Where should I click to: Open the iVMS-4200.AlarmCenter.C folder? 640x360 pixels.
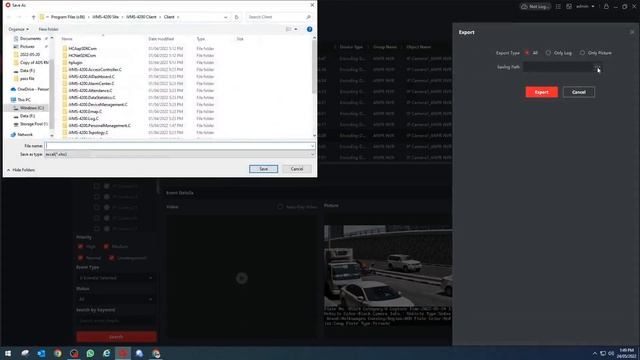(91, 83)
